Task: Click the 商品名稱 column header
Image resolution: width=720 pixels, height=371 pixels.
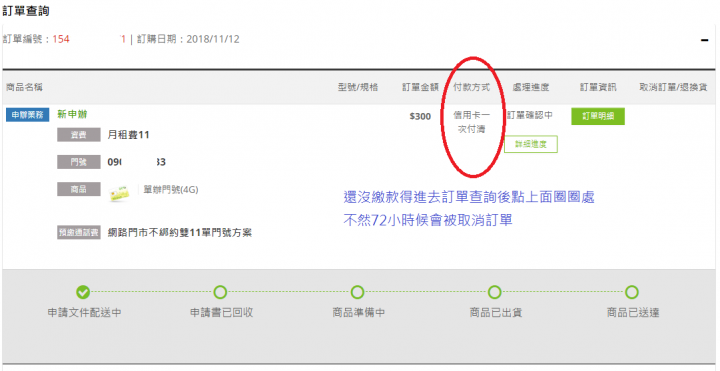Action: [24, 87]
